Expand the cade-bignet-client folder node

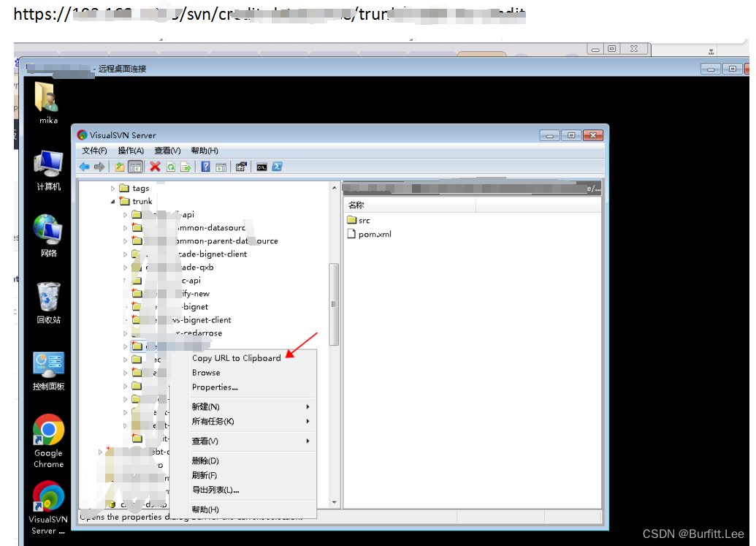point(126,254)
